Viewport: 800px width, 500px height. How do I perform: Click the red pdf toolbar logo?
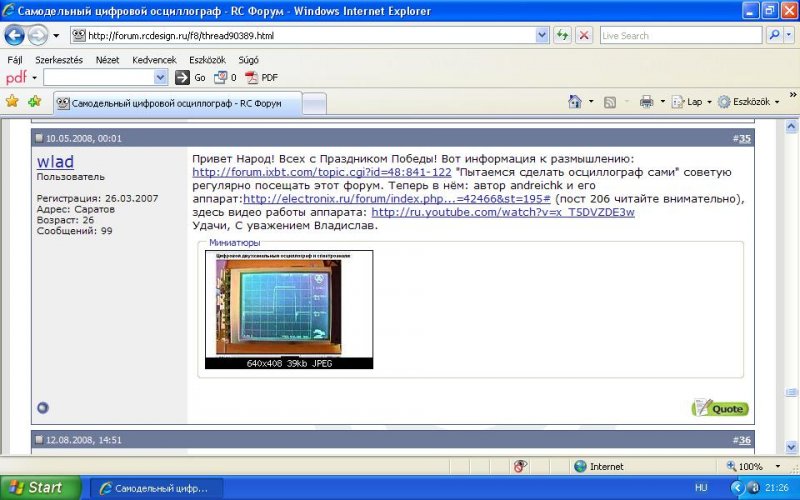point(16,78)
